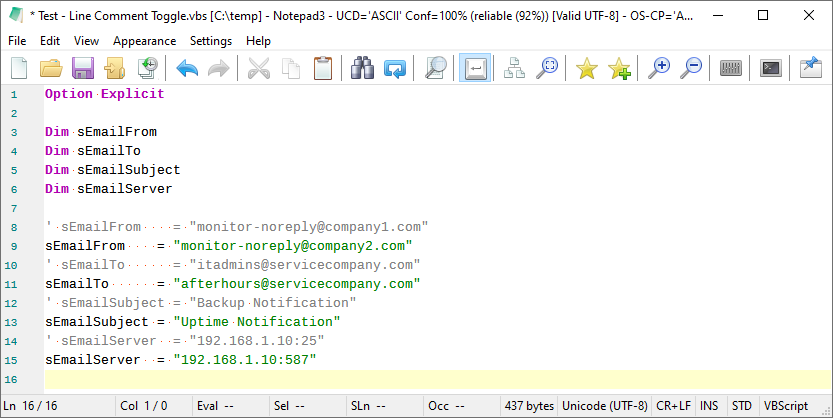Click the grayed-out Redo arrow
The image size is (833, 418).
tap(218, 69)
